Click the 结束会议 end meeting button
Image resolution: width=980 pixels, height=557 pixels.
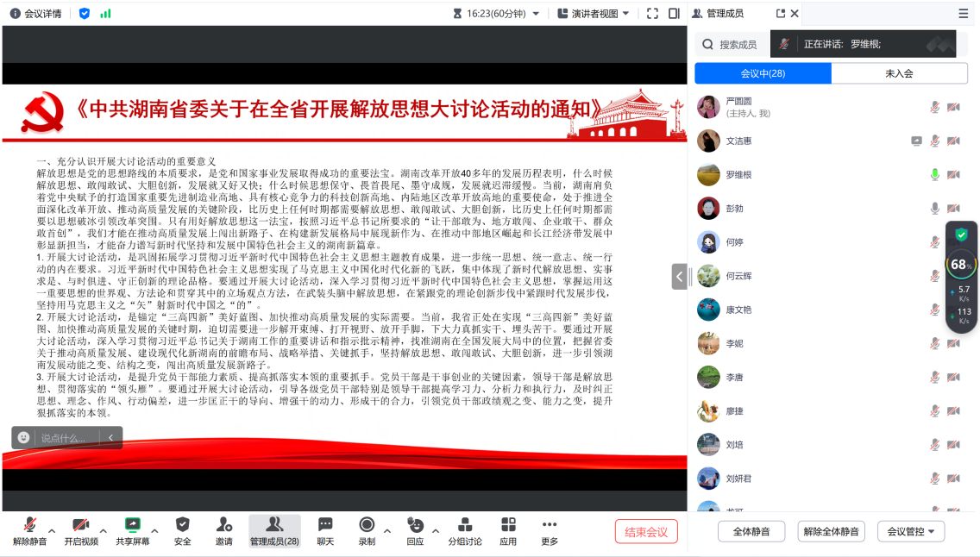pos(646,531)
